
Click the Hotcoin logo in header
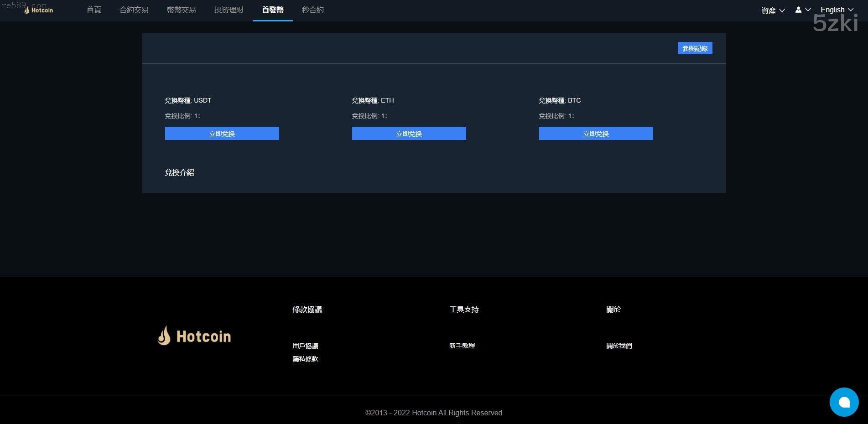39,10
